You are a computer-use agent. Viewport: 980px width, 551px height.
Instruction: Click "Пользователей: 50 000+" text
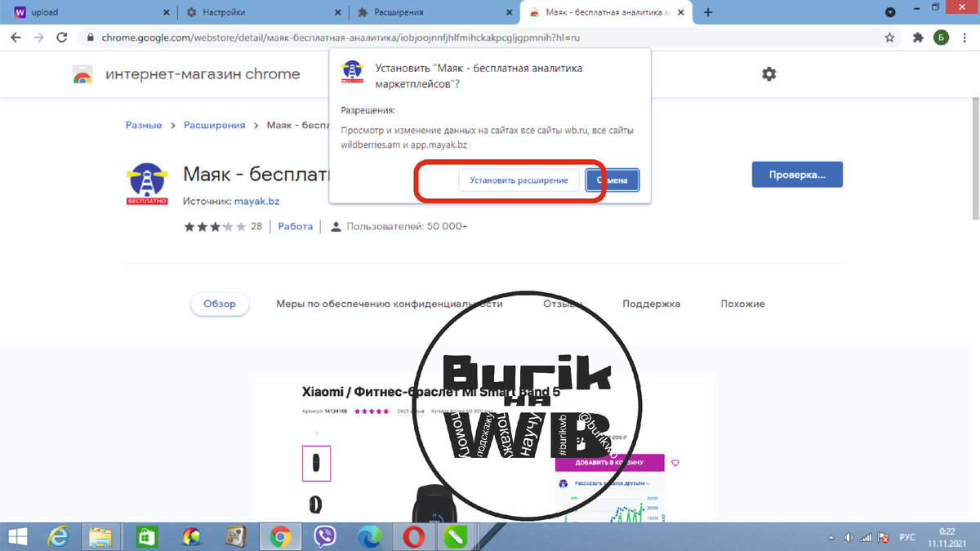[407, 226]
